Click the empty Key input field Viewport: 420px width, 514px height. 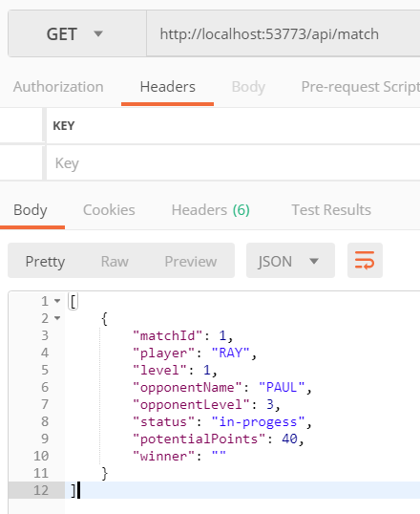point(233,163)
